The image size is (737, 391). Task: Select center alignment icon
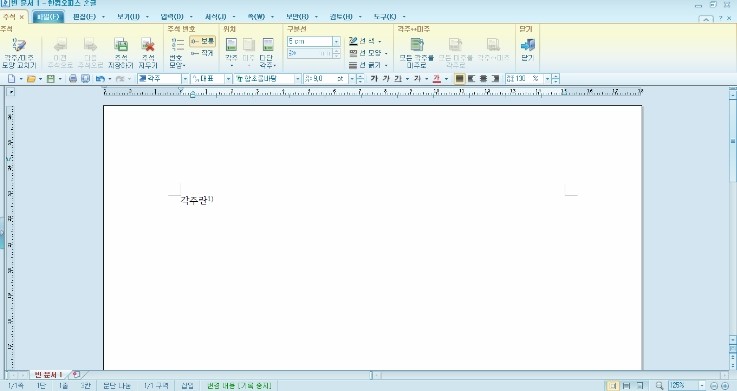point(483,79)
